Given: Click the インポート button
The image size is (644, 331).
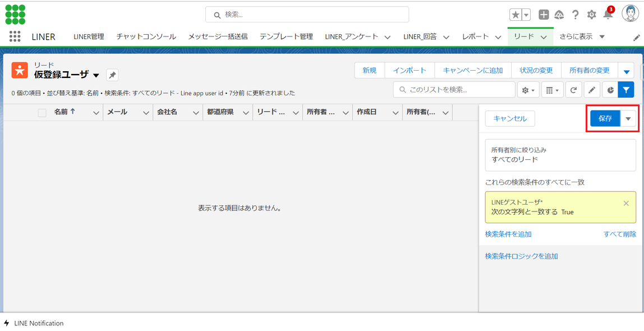Looking at the screenshot, I should (x=410, y=71).
